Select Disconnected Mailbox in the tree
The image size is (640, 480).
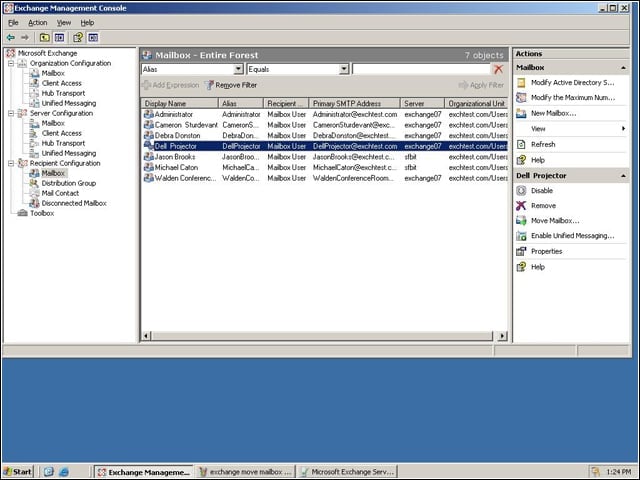(74, 203)
